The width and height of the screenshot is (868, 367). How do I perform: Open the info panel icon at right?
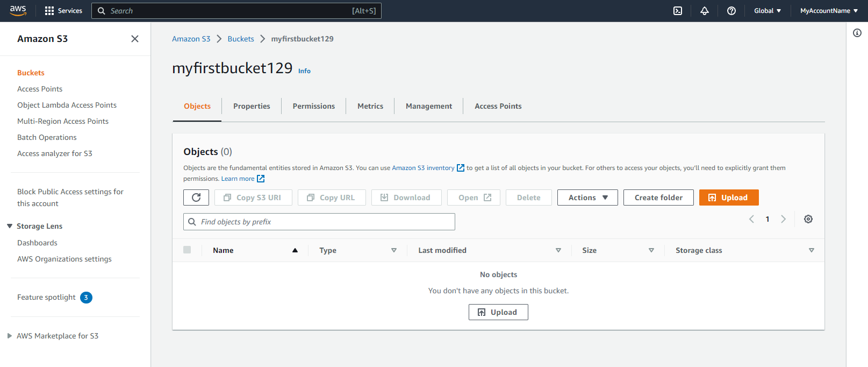pos(857,33)
